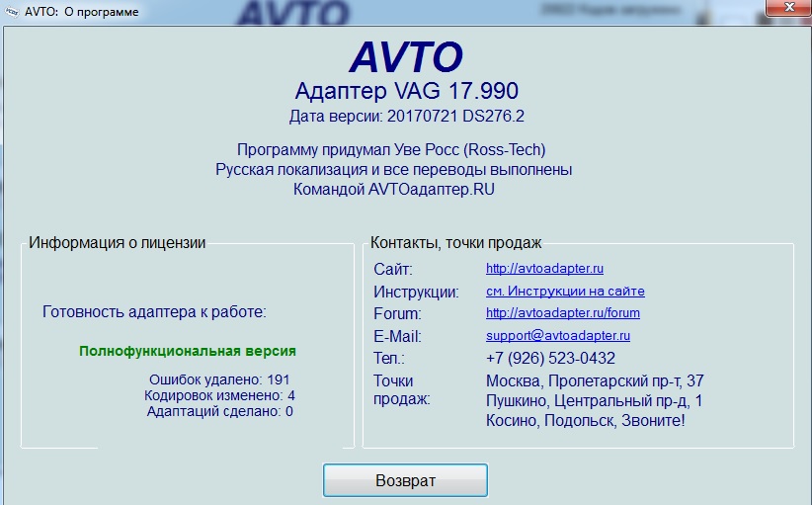Click 'Адаптер VAG 17.990' text
The width and height of the screenshot is (812, 505).
click(x=407, y=91)
